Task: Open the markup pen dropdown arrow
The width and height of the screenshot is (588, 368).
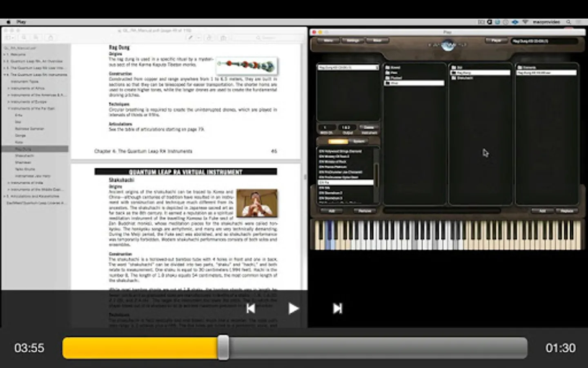Action: pyautogui.click(x=199, y=38)
